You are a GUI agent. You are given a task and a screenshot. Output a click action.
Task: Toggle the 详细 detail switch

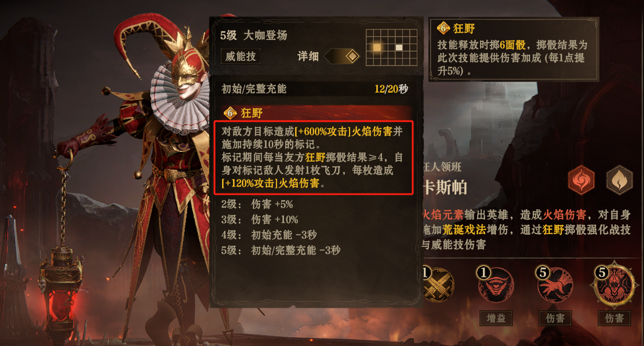(x=342, y=56)
